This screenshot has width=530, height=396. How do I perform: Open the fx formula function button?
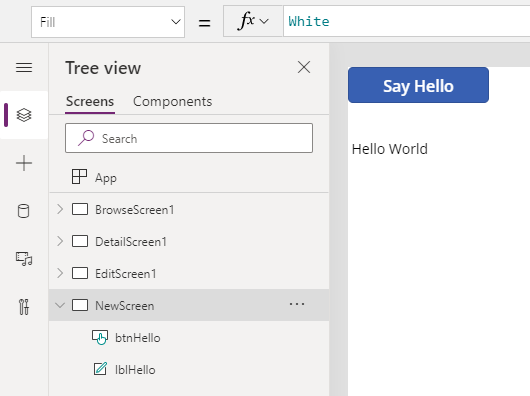253,21
